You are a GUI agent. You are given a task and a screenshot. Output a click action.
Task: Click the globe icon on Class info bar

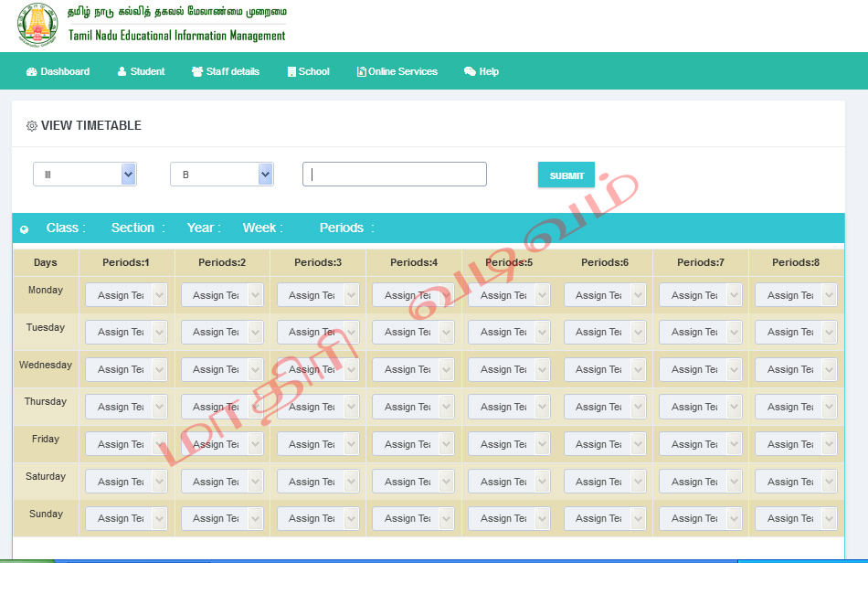click(24, 228)
